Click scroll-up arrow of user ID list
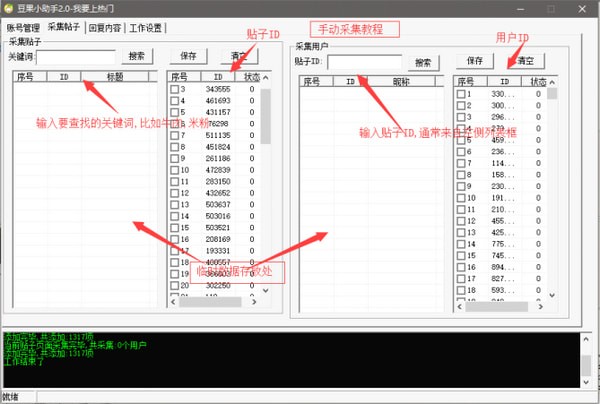The image size is (600, 404). [x=552, y=82]
